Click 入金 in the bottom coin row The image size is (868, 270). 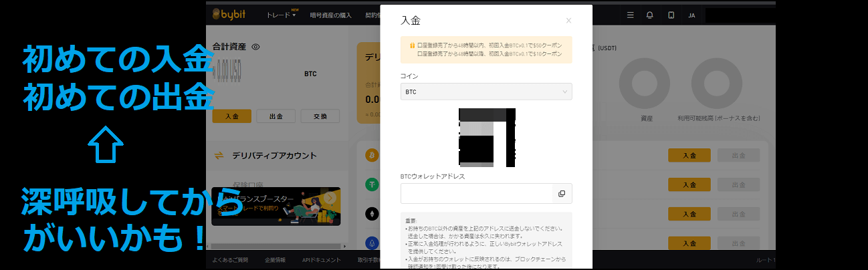(x=689, y=242)
